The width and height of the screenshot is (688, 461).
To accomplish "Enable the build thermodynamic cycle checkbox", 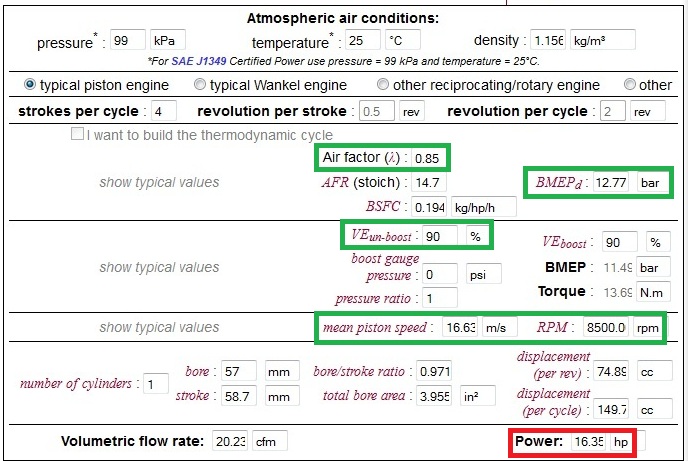I will tap(77, 135).
